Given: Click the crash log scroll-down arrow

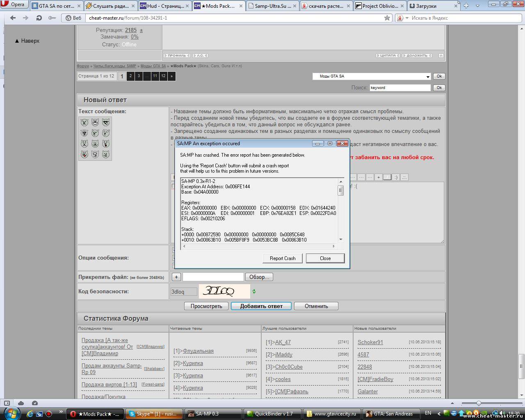Looking at the screenshot, I should (341, 240).
